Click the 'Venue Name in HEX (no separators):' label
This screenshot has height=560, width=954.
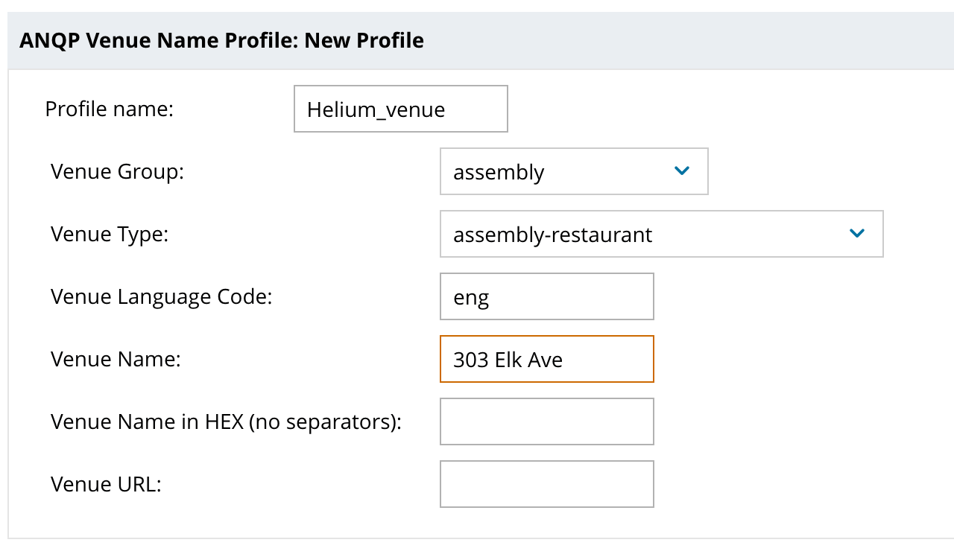coord(226,422)
